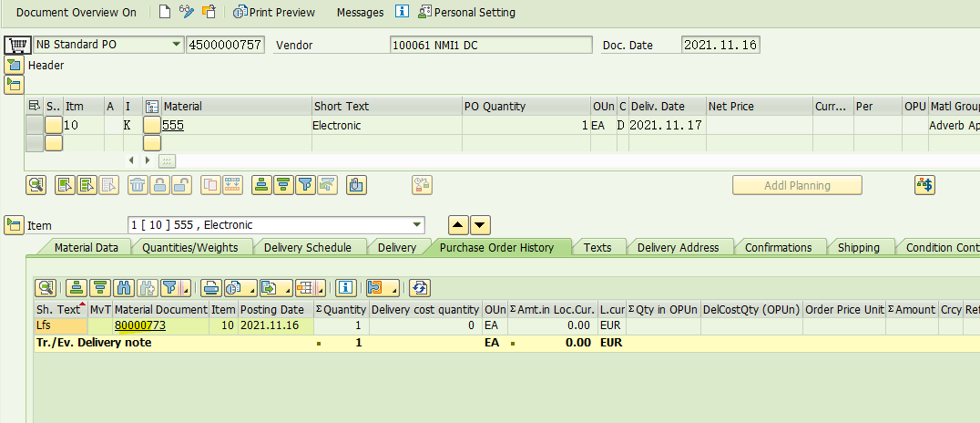This screenshot has height=423, width=980.
Task: Click Sort Descending in item overview toolbar
Action: click(x=284, y=184)
